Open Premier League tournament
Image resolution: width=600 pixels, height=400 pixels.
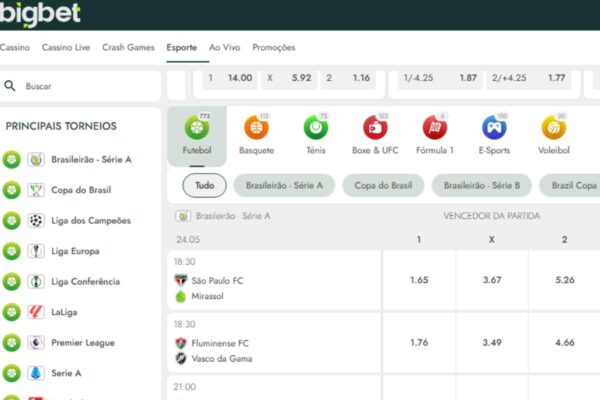[83, 343]
